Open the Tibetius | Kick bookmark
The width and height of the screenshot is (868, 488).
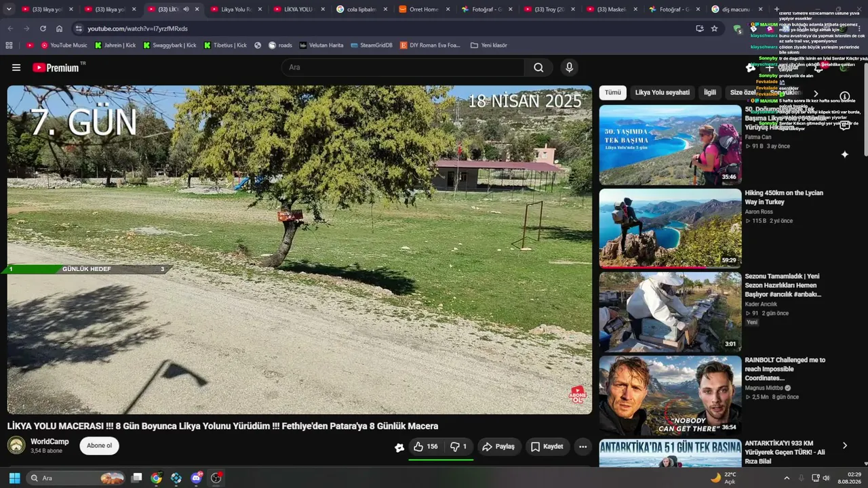click(x=226, y=45)
